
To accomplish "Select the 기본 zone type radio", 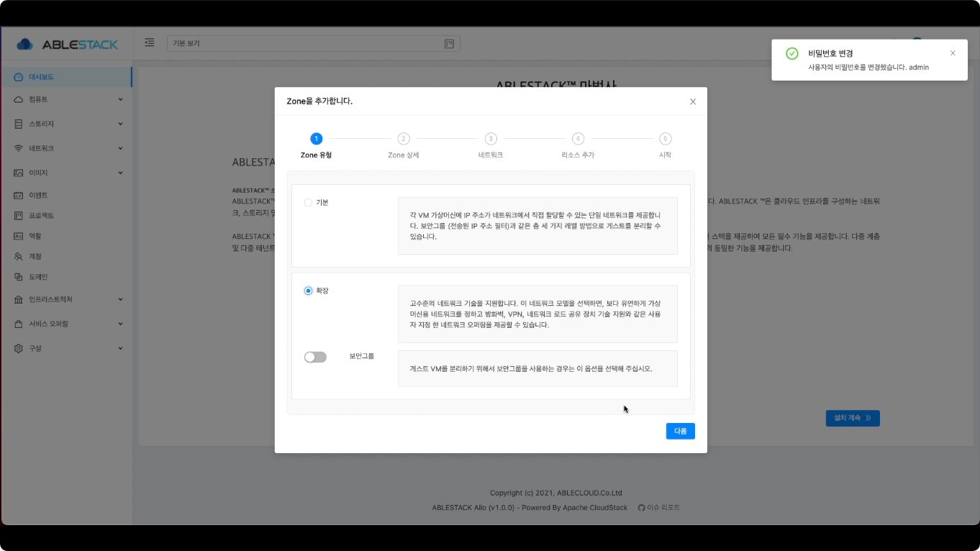I will pyautogui.click(x=309, y=203).
